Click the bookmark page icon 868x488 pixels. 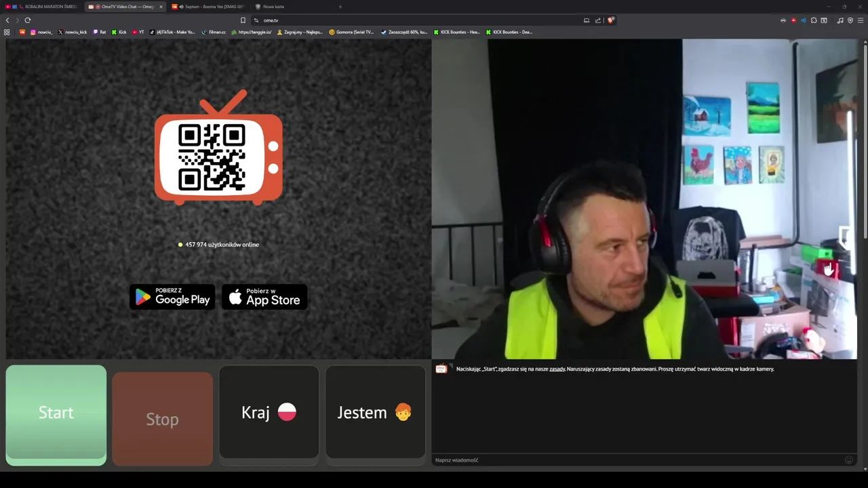(243, 20)
